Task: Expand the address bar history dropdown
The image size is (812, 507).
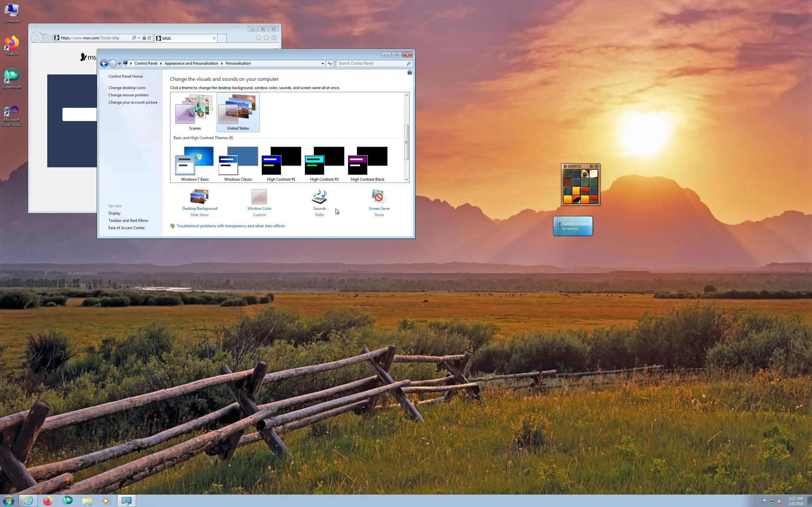Action: point(323,63)
